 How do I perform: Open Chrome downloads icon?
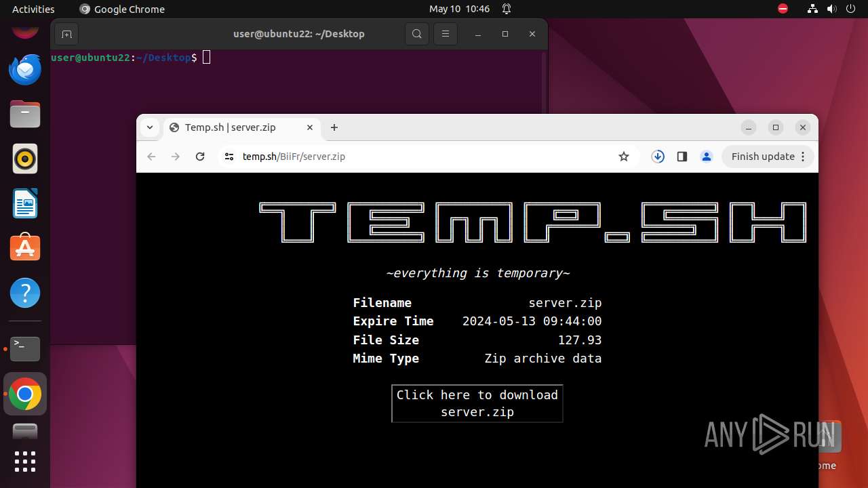click(658, 157)
